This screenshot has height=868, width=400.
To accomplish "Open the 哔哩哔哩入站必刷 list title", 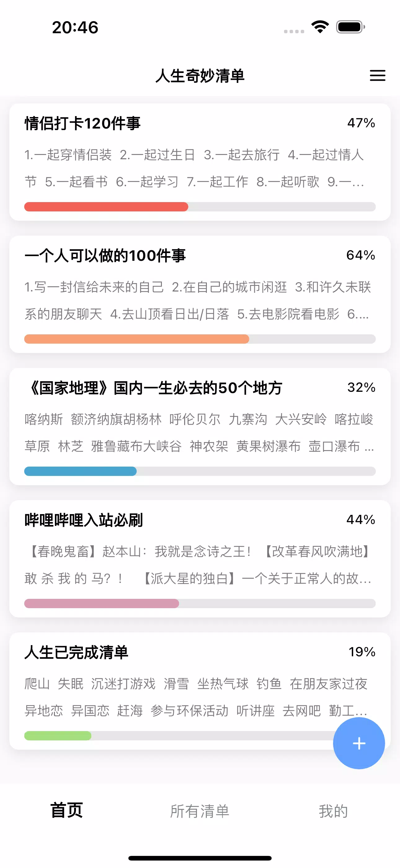I will coord(84,520).
